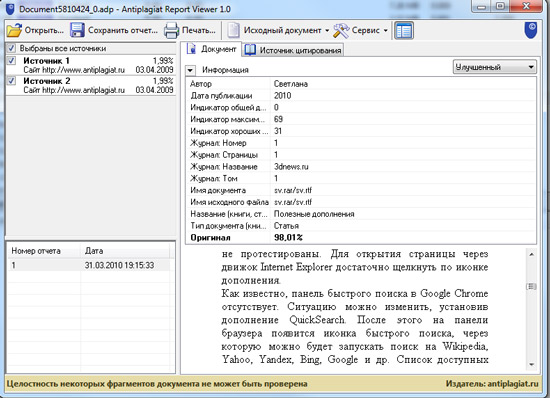Open the Улучшенный mode combo box
Image resolution: width=550 pixels, height=398 pixels.
pyautogui.click(x=495, y=67)
